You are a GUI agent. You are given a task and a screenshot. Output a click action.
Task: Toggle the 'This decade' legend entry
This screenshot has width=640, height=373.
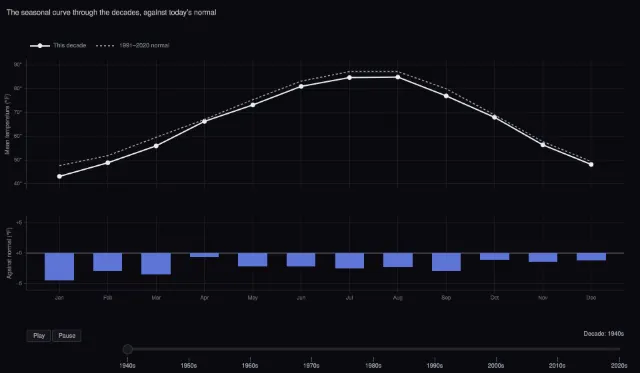click(x=58, y=45)
